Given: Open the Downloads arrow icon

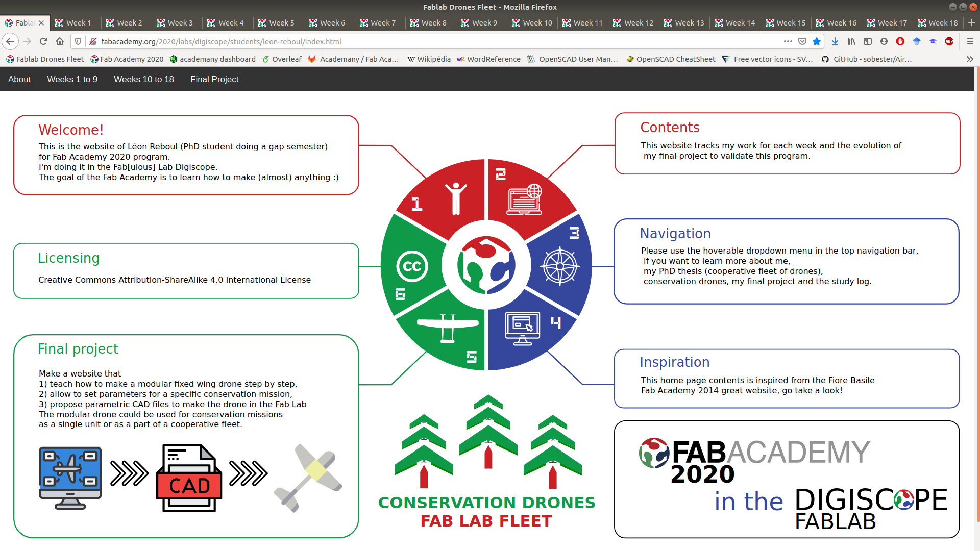Looking at the screenshot, I should point(835,41).
